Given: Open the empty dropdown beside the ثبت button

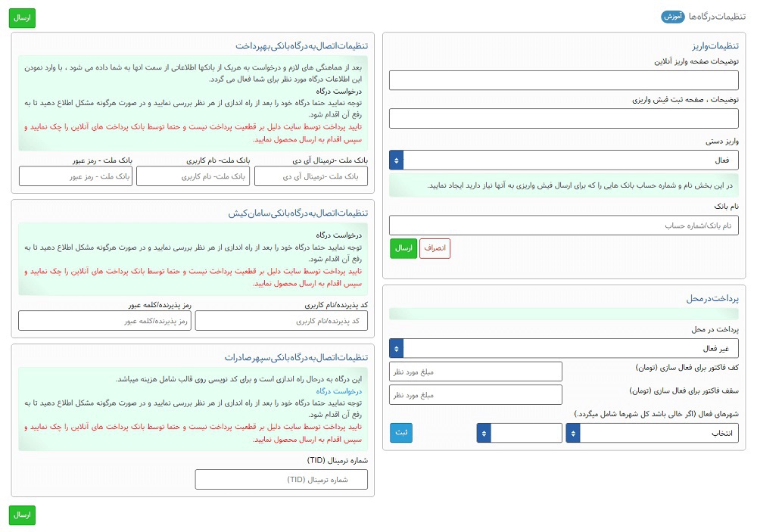Looking at the screenshot, I should [519, 433].
